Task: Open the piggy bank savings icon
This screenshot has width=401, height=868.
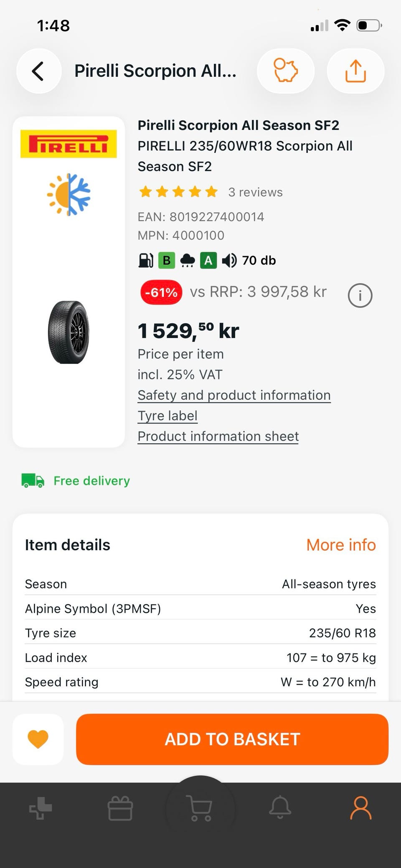Action: click(x=286, y=71)
